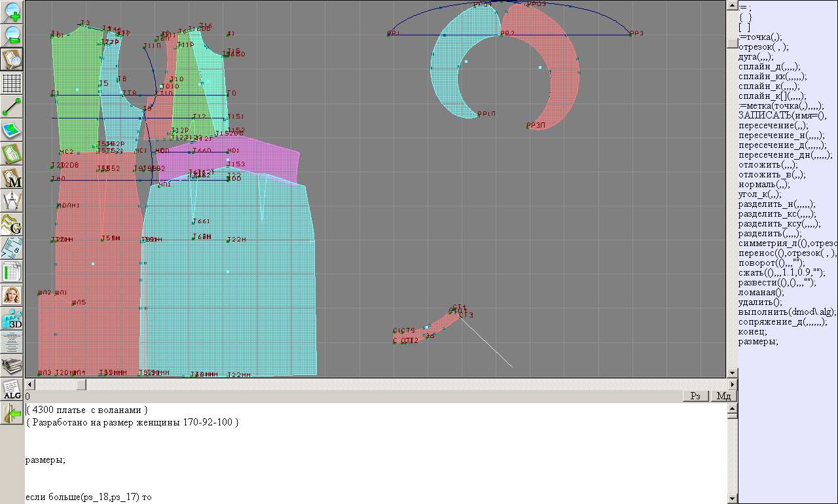Screen dimensions: 838x504
Task: Open the ALG algorithm file icon
Action: coord(12,389)
